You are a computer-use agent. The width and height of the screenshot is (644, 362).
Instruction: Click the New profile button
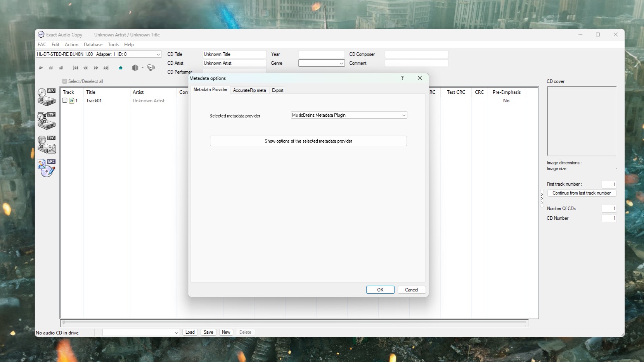(x=226, y=332)
